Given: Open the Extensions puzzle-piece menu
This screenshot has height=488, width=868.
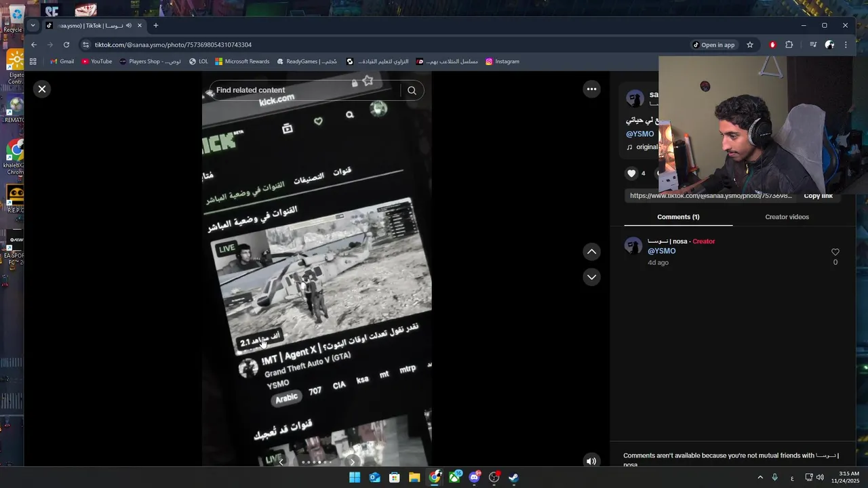Looking at the screenshot, I should [789, 45].
